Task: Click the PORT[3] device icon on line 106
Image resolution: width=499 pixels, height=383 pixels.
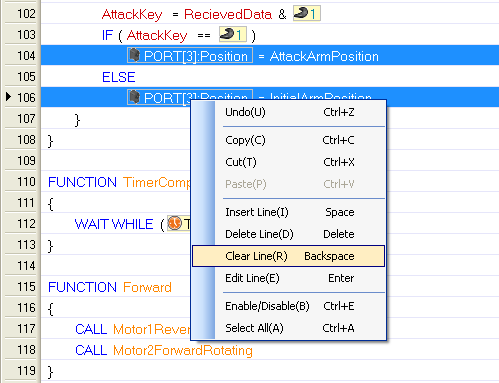Action: coord(134,97)
